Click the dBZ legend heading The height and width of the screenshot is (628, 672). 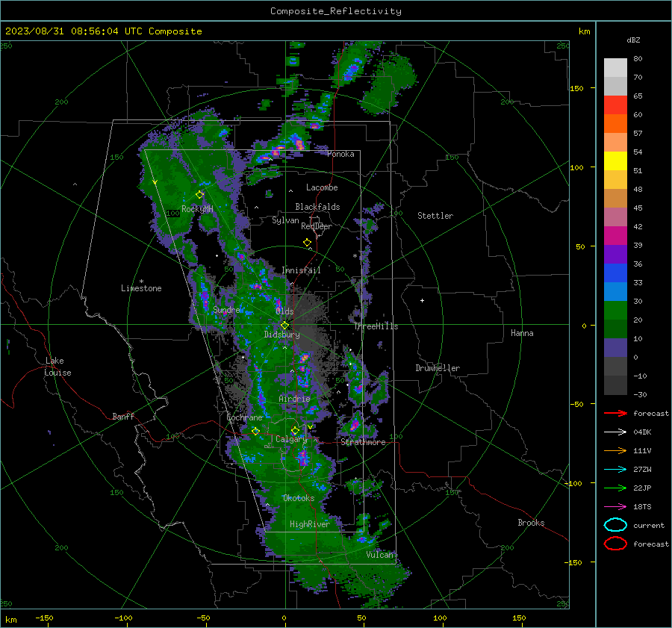[x=633, y=40]
